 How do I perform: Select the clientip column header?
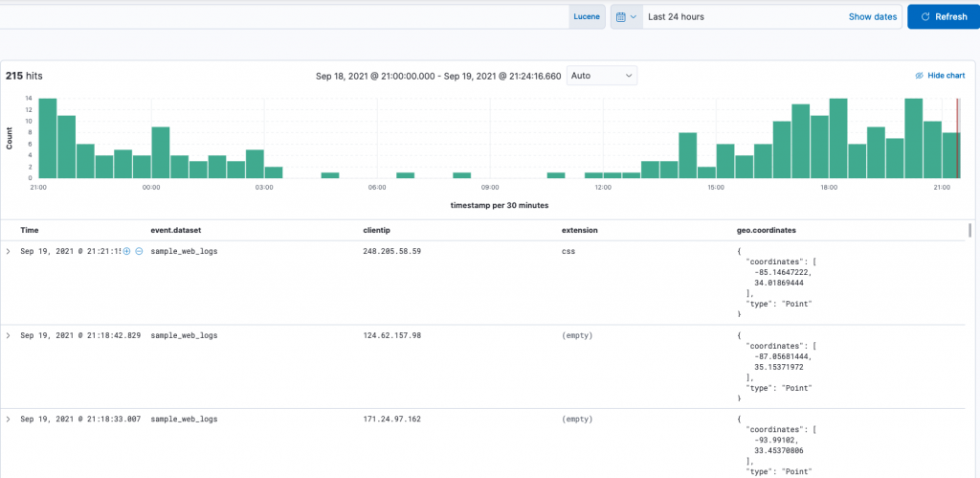click(x=377, y=230)
